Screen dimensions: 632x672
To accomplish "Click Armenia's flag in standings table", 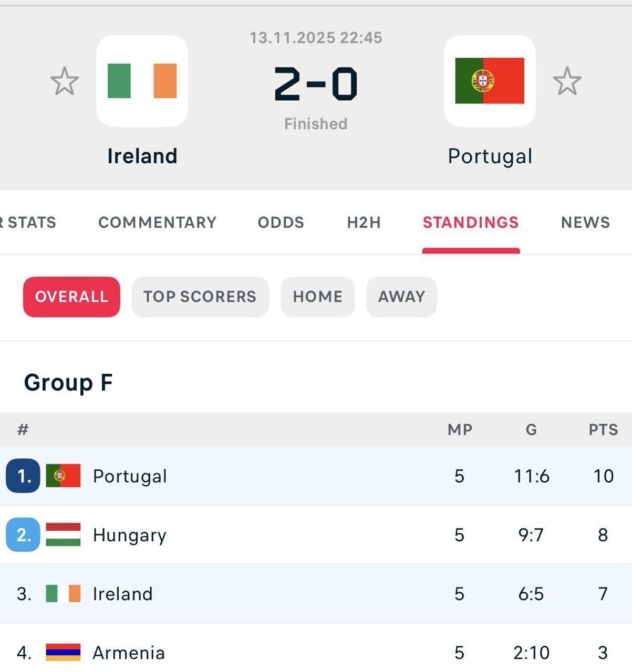I will pos(63,653).
